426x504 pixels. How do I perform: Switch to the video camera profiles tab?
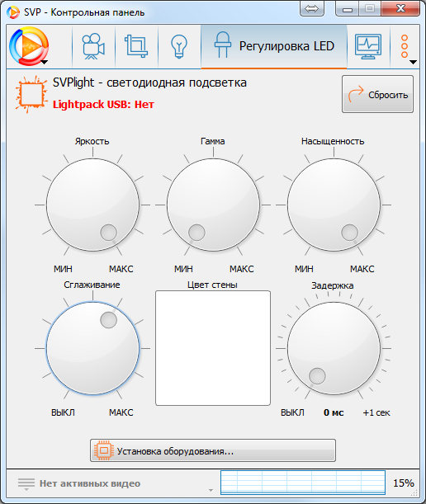pyautogui.click(x=93, y=46)
